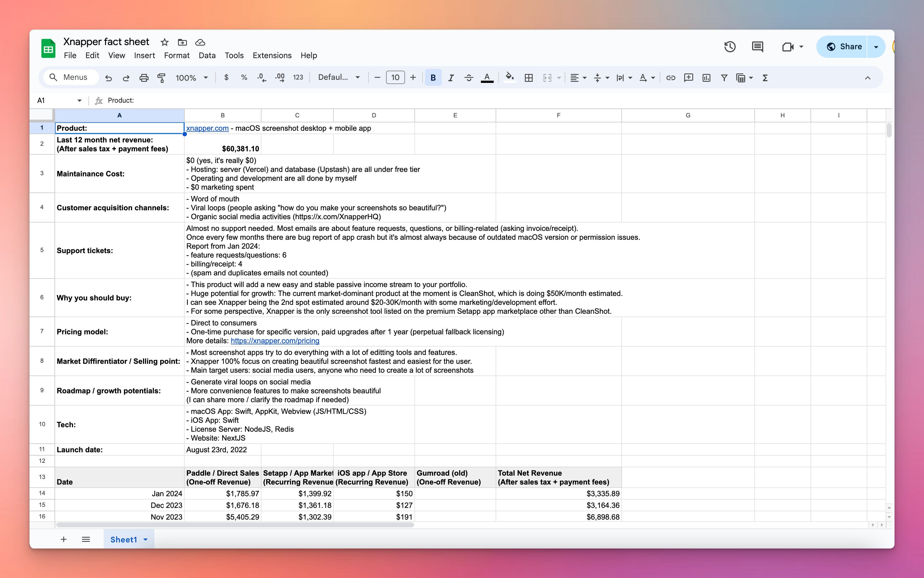The width and height of the screenshot is (924, 578).
Task: Click the redo arrow icon
Action: click(x=126, y=78)
